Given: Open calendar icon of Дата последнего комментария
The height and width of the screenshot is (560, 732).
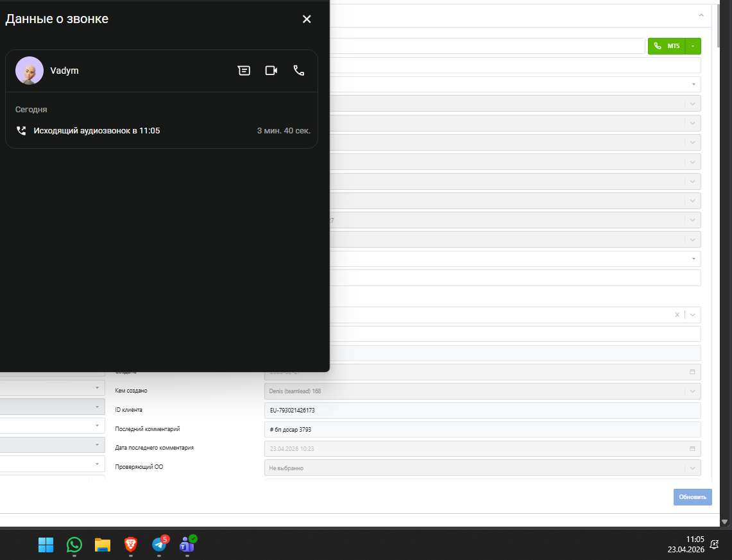Looking at the screenshot, I should pos(692,448).
